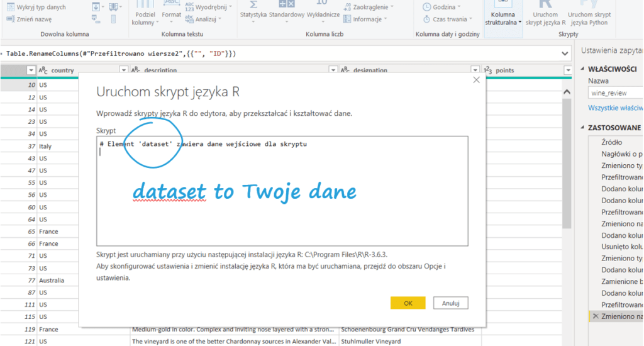This screenshot has height=346, width=644.
Task: Click the Uruchom skrypt języka R icon
Action: click(545, 4)
